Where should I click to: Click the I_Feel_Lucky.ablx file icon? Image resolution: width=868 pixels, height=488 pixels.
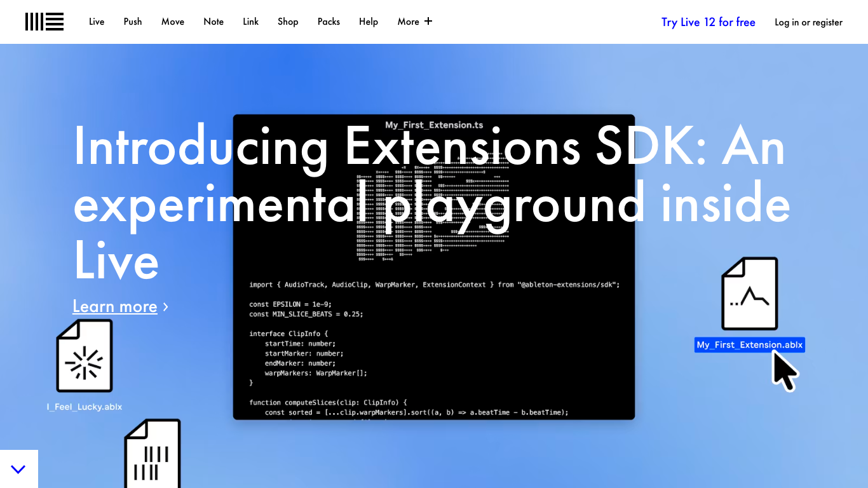tap(85, 356)
